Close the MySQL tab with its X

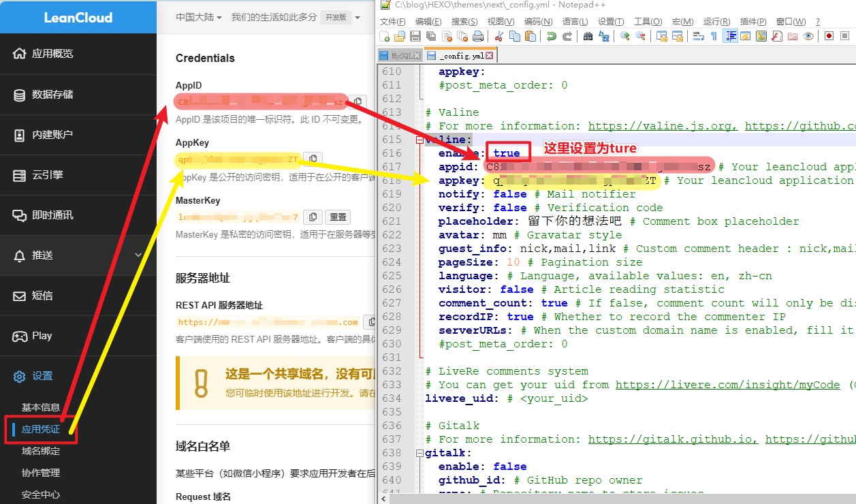417,56
